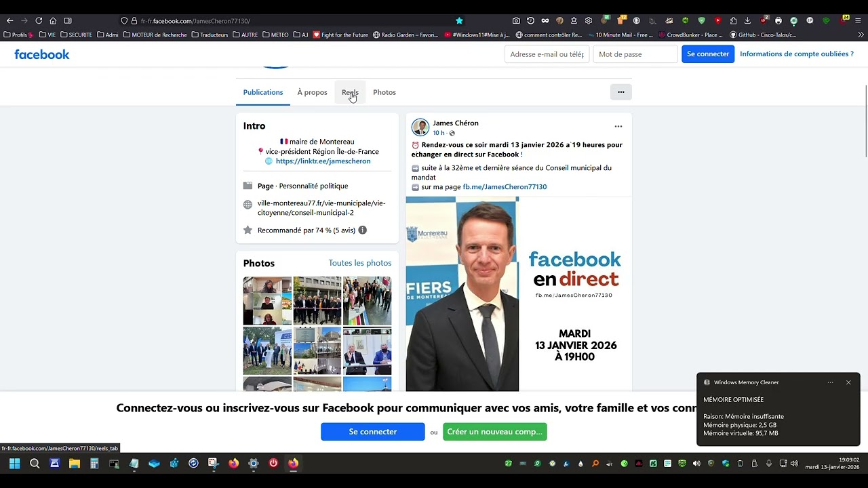This screenshot has height=488, width=868.
Task: Click Se connecter button in header
Action: pyautogui.click(x=708, y=54)
